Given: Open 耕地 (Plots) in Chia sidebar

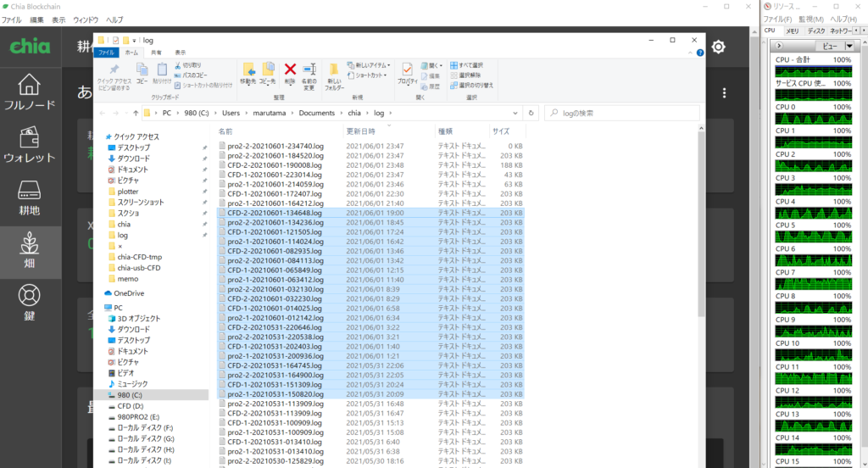Looking at the screenshot, I should [30, 198].
